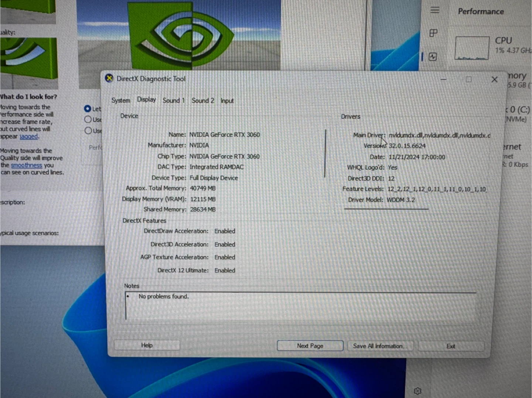532x398 pixels.
Task: Select Task Manager Performance graph icon
Action: click(x=433, y=57)
